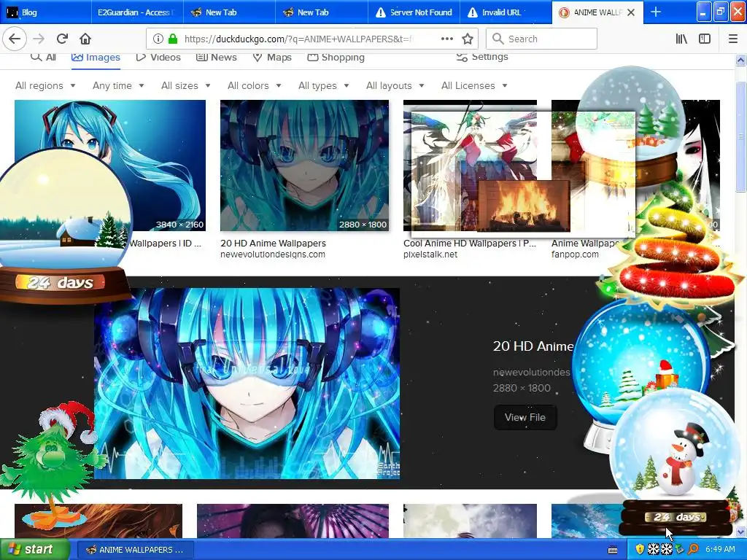Viewport: 747px width, 560px height.
Task: Open the News search category
Action: [216, 57]
